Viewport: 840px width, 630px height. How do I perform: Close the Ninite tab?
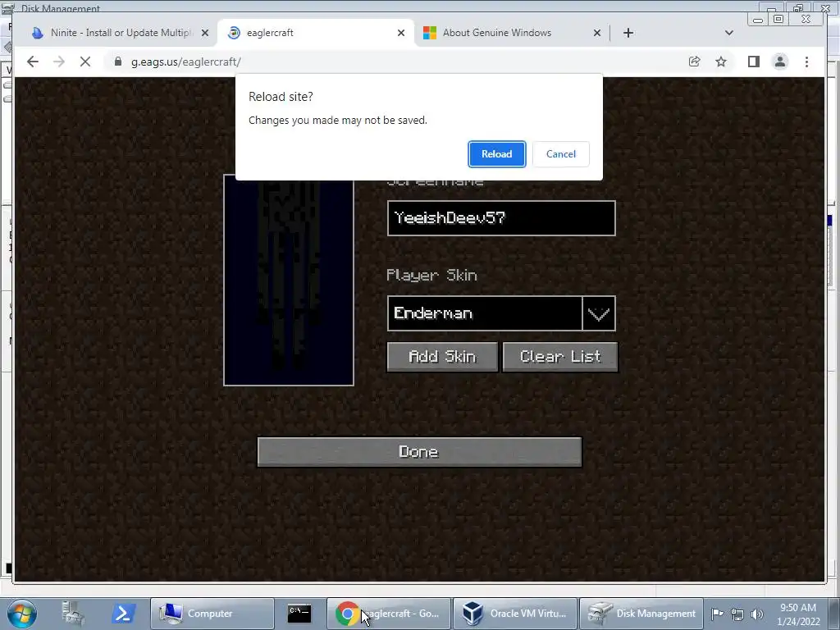pos(204,33)
